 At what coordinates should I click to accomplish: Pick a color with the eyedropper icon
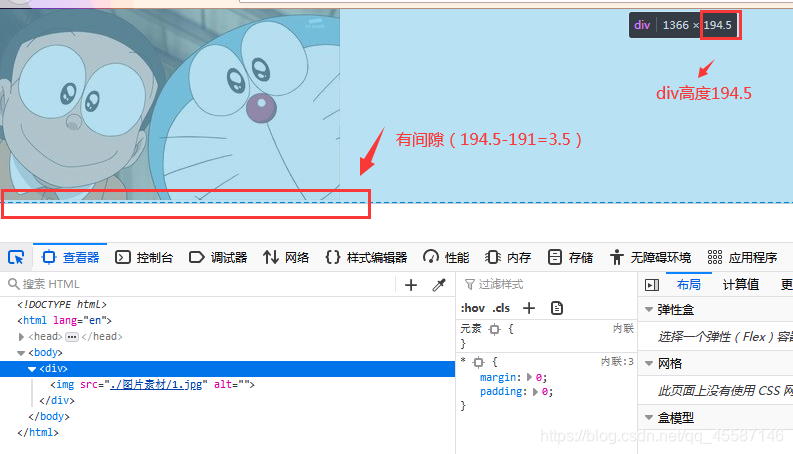438,285
